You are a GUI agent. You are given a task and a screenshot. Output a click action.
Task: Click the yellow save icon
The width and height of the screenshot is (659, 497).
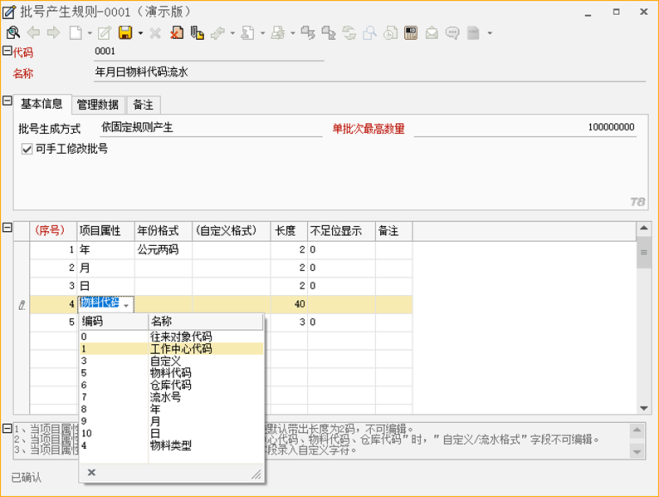[125, 33]
